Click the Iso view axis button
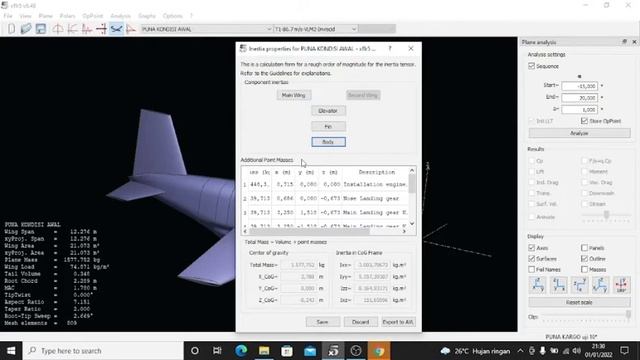This screenshot has height=360, width=640. pyautogui.click(x=600, y=285)
